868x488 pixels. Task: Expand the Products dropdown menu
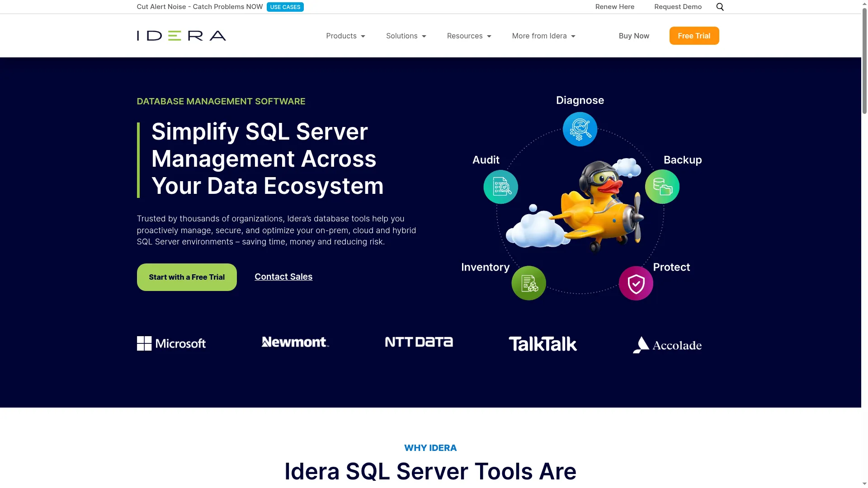click(x=345, y=36)
